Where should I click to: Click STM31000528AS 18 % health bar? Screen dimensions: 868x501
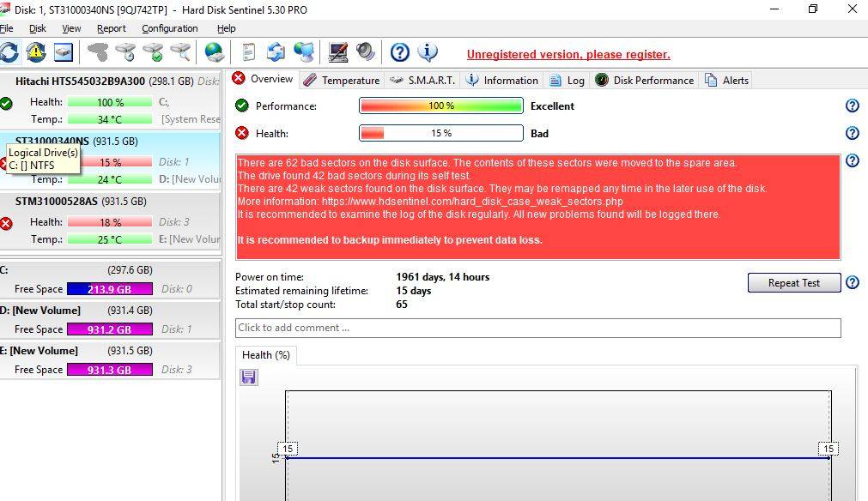(110, 222)
